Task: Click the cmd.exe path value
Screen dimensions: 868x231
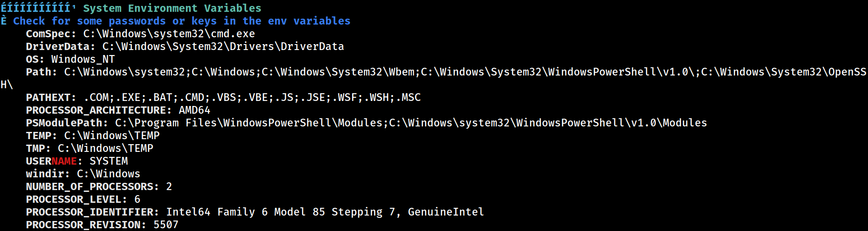Action: point(169,34)
